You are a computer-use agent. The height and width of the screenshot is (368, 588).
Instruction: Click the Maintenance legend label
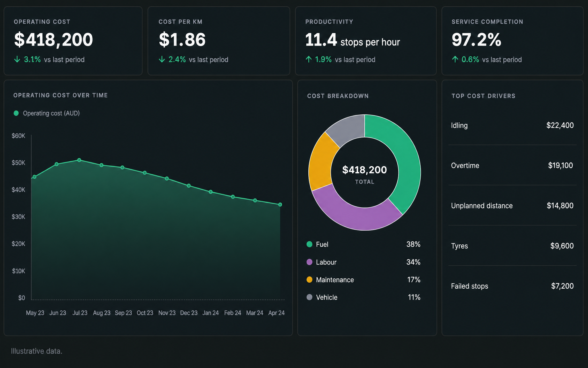point(335,280)
